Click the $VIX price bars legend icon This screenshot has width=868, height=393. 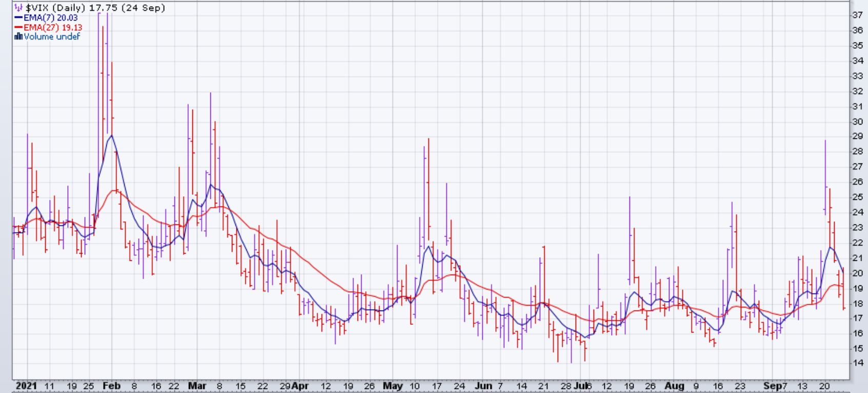(x=19, y=8)
